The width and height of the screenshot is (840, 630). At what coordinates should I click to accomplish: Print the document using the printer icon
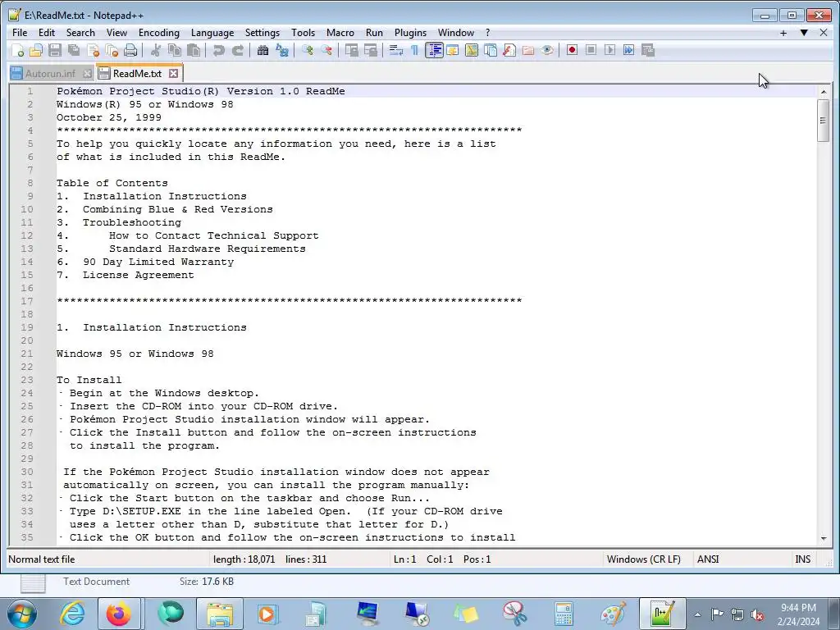coord(130,50)
